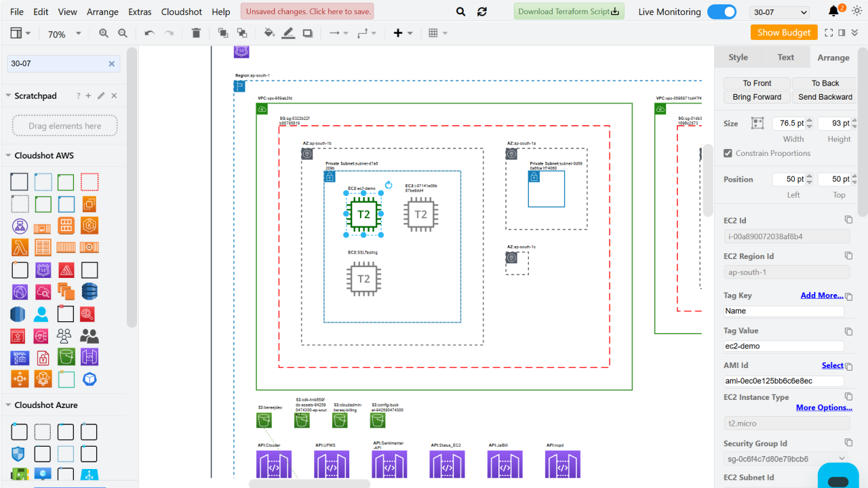Click the SSLTesting T2 instance icon
This screenshot has height=488, width=868.
point(363,279)
